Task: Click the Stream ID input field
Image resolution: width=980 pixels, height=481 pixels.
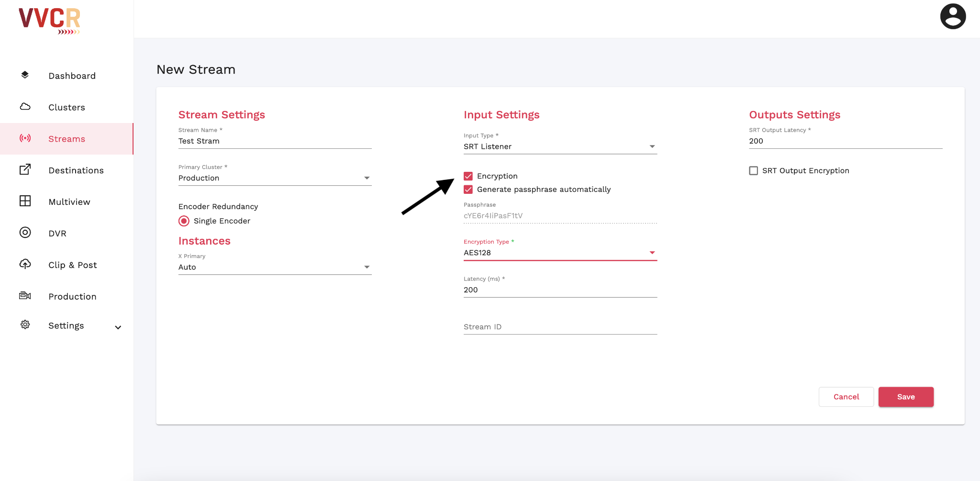Action: (x=560, y=327)
